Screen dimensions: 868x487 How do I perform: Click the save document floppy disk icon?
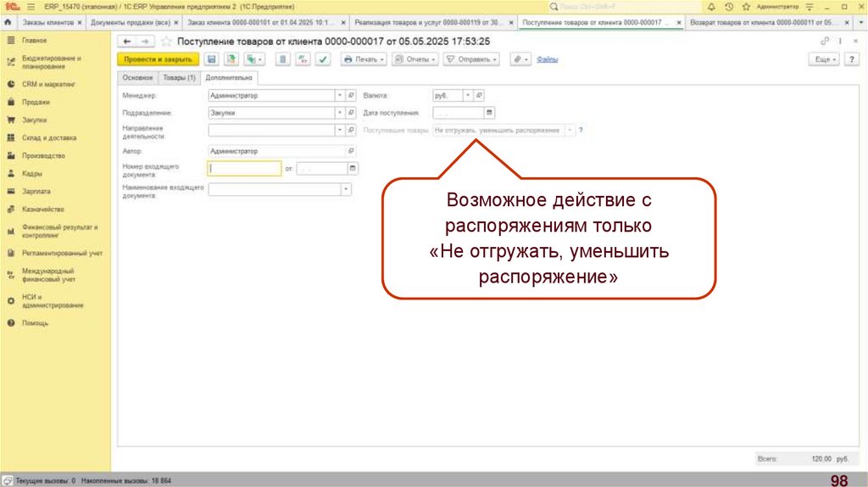[x=212, y=59]
